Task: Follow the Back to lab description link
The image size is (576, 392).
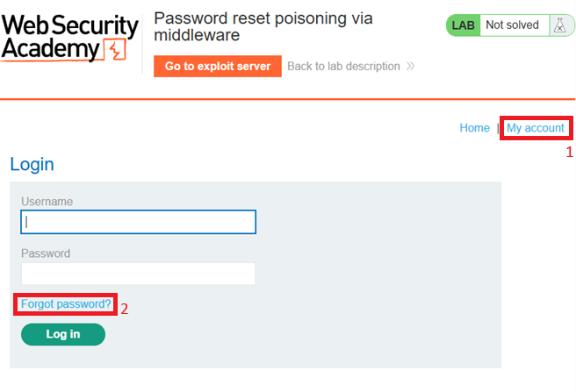Action: 343,66
